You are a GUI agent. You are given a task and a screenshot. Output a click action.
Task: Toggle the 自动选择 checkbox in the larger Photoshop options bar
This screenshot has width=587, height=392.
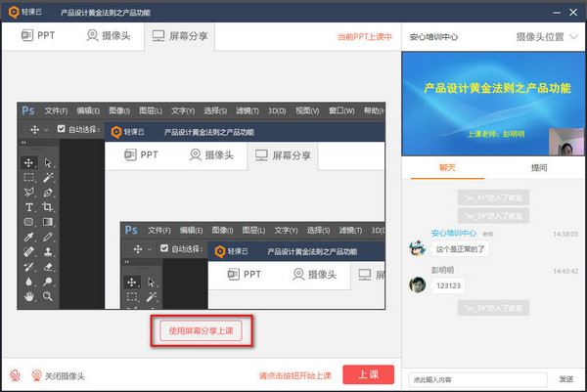(61, 129)
